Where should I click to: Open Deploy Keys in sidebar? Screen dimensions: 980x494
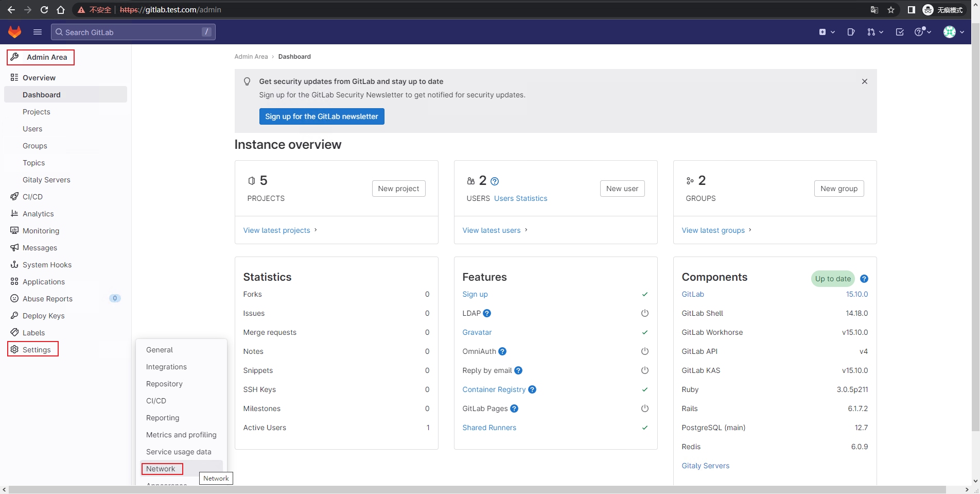pyautogui.click(x=44, y=316)
